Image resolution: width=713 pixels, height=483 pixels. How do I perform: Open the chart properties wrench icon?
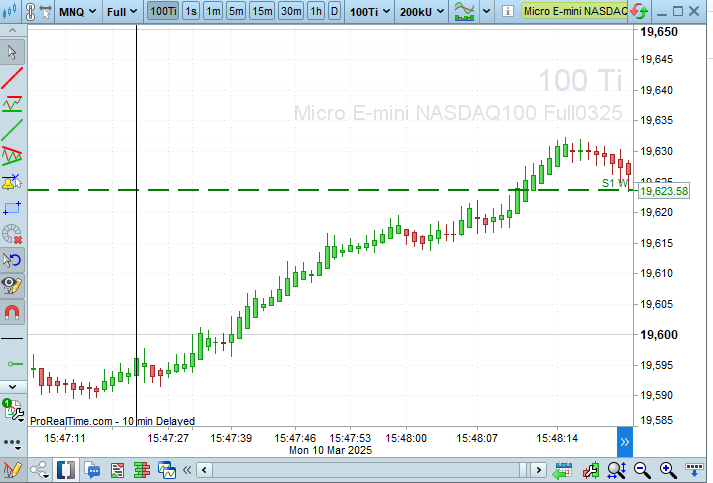pyautogui.click(x=13, y=411)
